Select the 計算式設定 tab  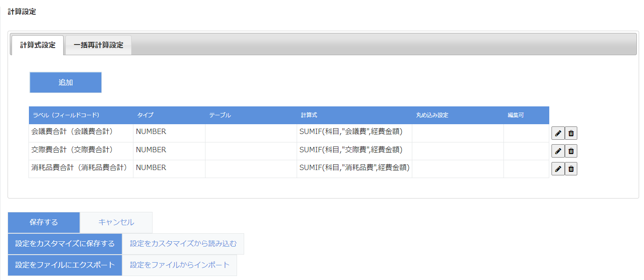coord(38,45)
